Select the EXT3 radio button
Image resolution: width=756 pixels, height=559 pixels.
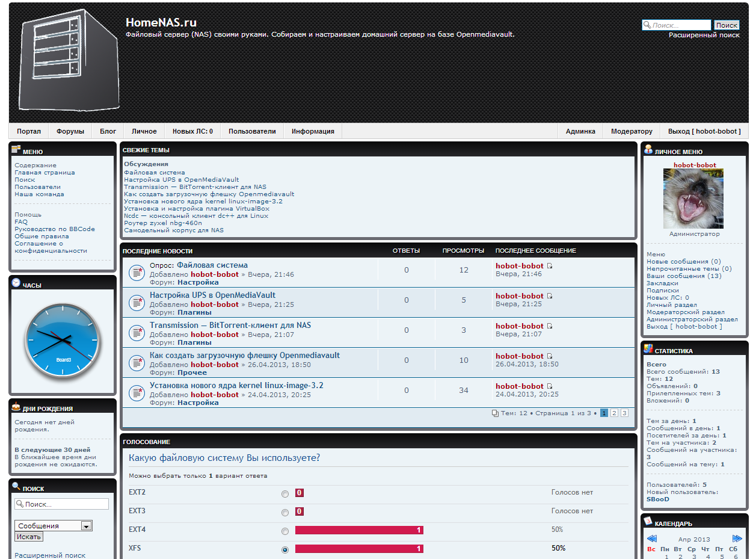coord(285,513)
